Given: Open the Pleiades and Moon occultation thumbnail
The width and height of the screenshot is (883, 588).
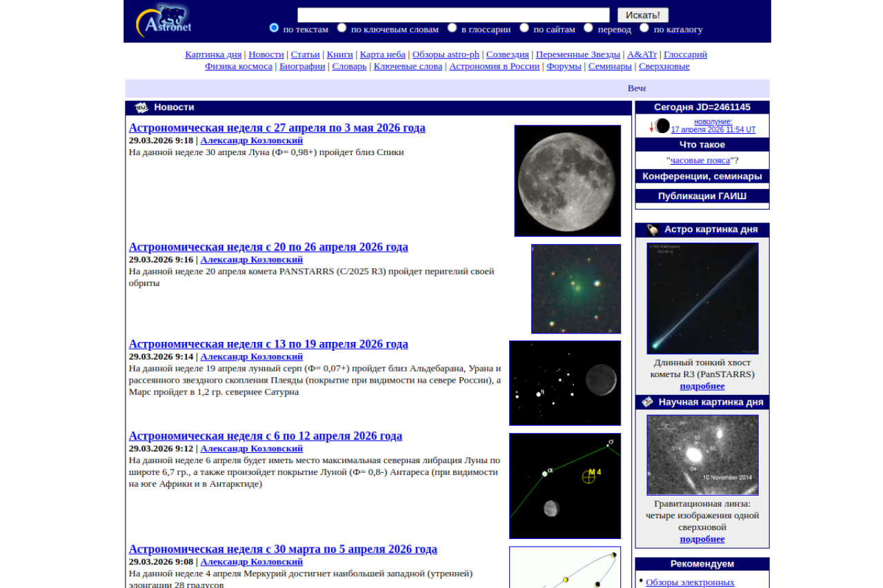Looking at the screenshot, I should click(564, 383).
